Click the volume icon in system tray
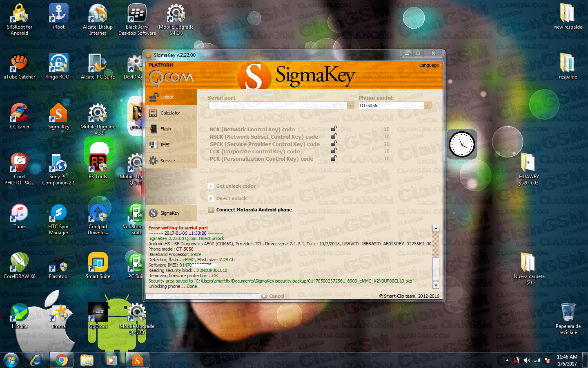 (x=527, y=360)
